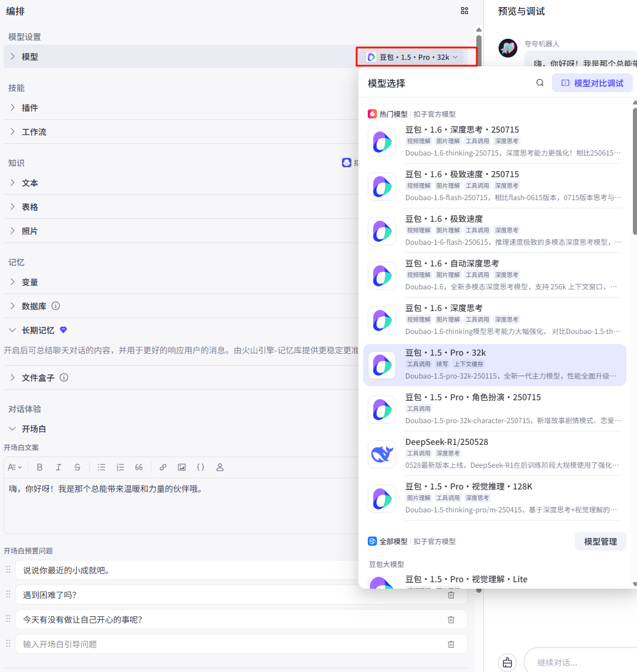This screenshot has width=637, height=672.
Task: Open 模型管理 management
Action: pyautogui.click(x=600, y=541)
